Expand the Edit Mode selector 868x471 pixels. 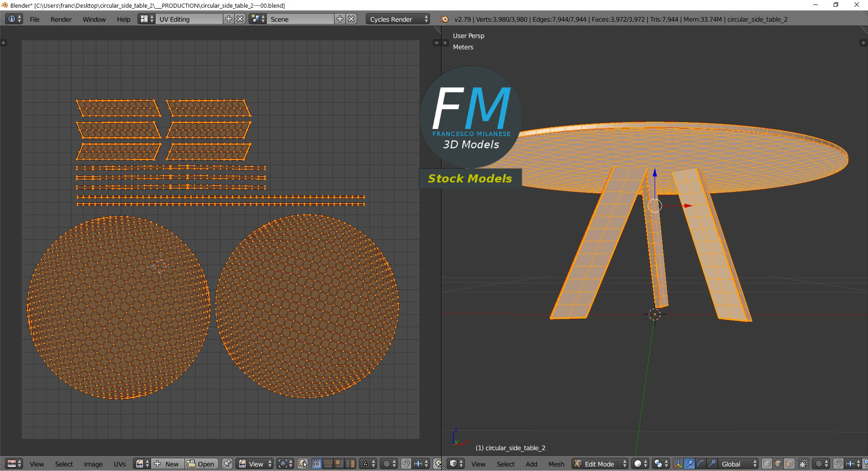[x=600, y=464]
